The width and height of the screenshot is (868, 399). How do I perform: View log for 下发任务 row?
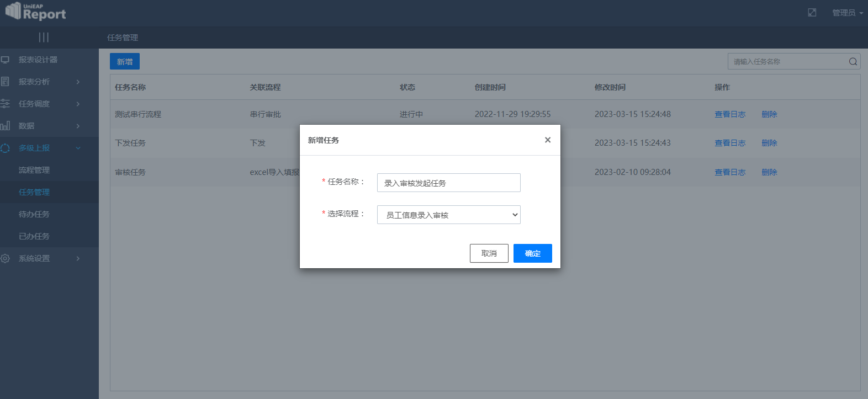click(730, 143)
